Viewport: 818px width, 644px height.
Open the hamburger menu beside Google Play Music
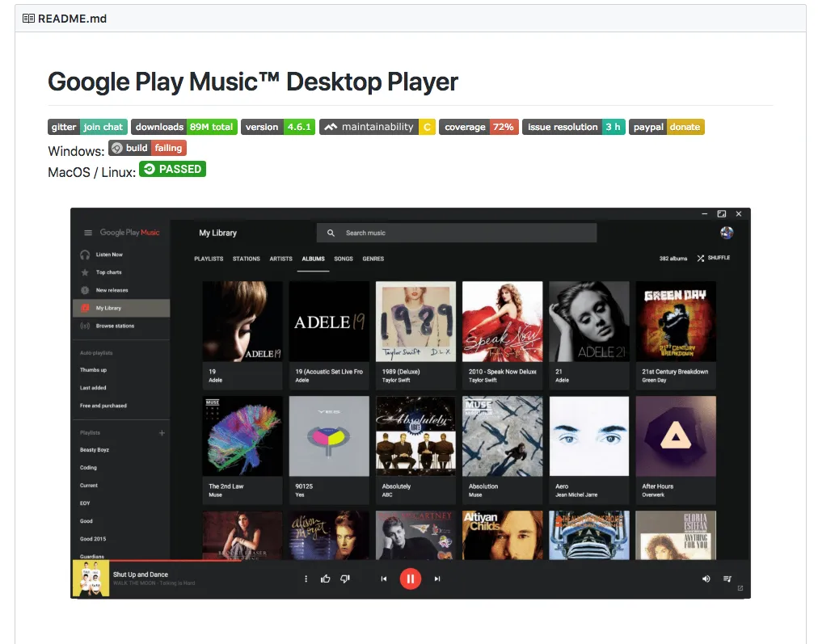pyautogui.click(x=88, y=233)
